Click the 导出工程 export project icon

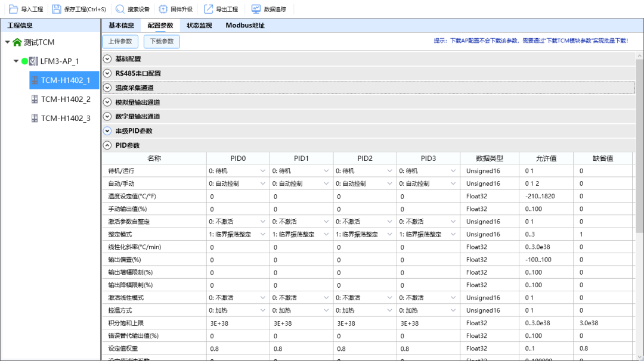coord(208,10)
